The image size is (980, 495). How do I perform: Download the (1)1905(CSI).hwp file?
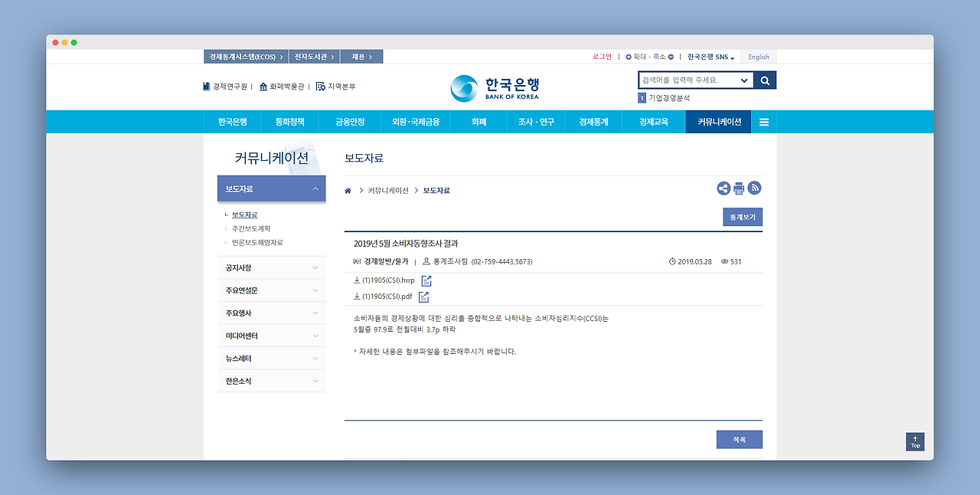(x=384, y=280)
